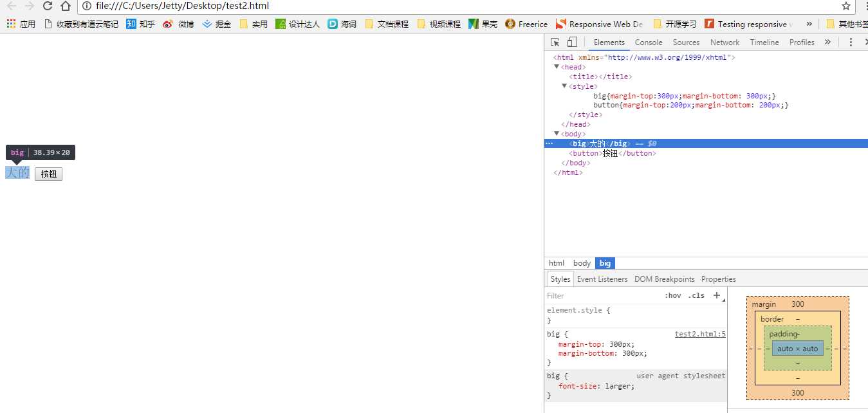Toggle the device toolbar icon in DevTools
Viewport: 868px width, 413px height.
coord(572,42)
